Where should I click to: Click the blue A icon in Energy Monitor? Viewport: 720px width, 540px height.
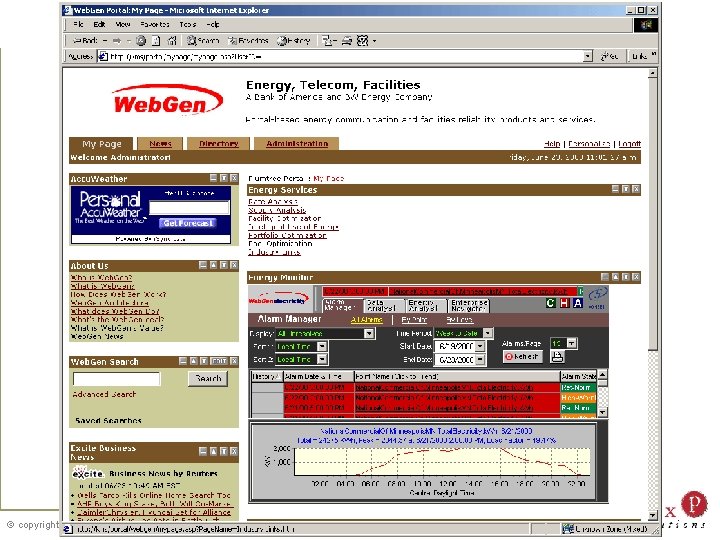click(578, 303)
